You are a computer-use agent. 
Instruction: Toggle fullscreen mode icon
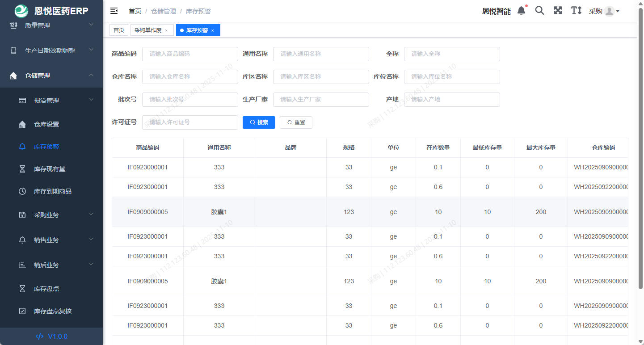pos(558,11)
